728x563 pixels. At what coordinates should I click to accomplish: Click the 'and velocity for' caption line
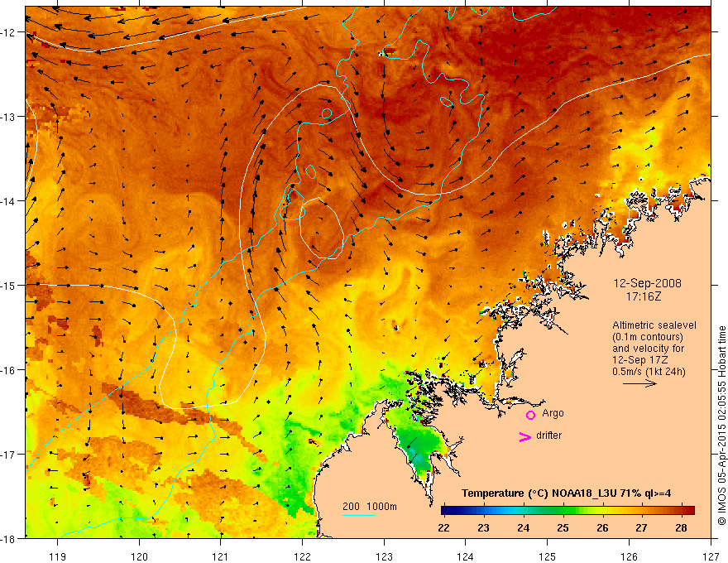[x=648, y=349]
